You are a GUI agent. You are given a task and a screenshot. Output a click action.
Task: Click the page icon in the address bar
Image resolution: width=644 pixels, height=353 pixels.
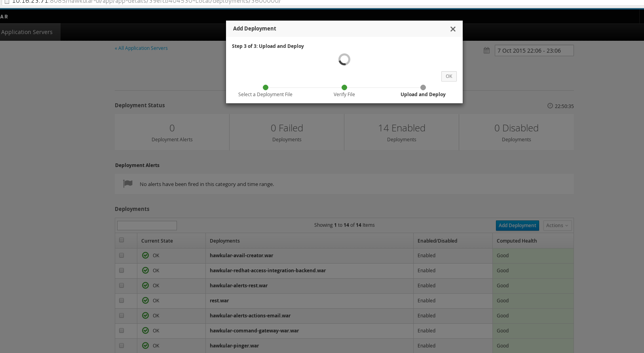point(7,2)
